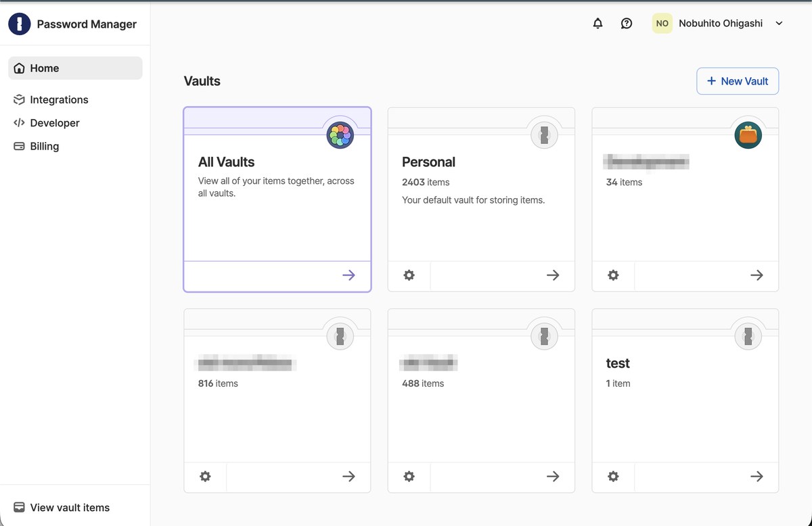This screenshot has height=526, width=812.
Task: Open settings gear of 34 items vault
Action: [x=613, y=275]
